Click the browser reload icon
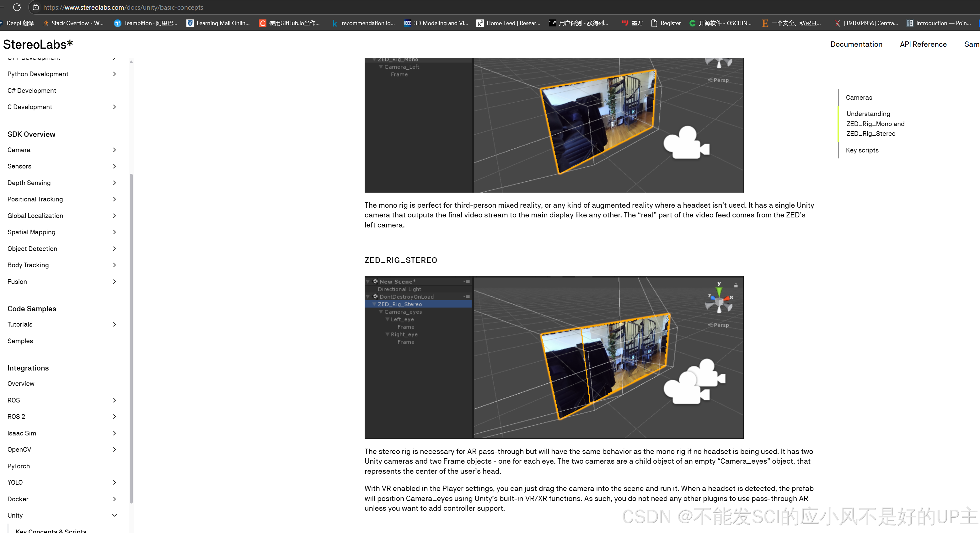Viewport: 980px width, 533px height. click(17, 7)
